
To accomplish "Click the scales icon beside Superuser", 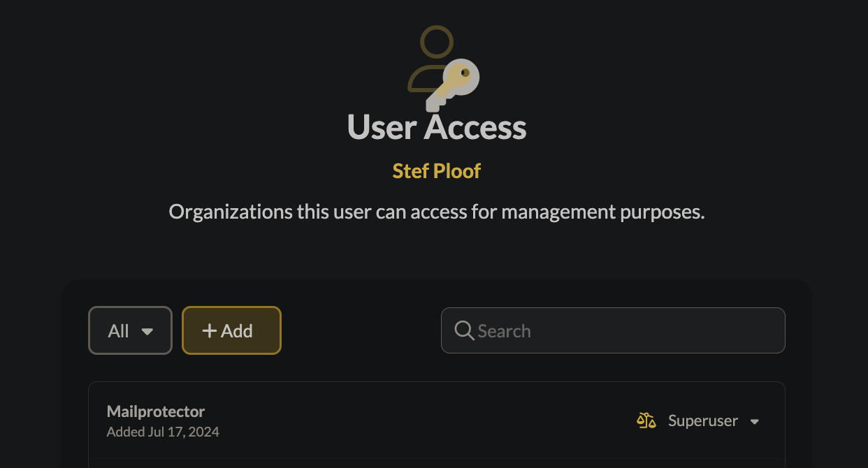I will (646, 421).
